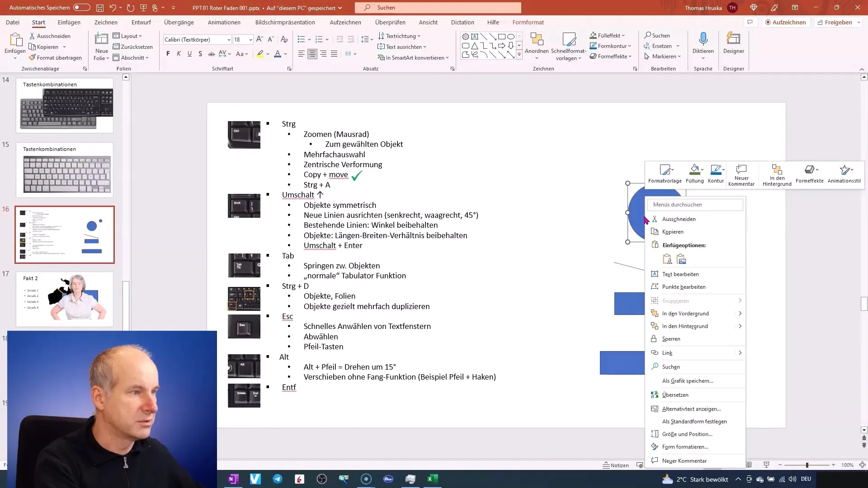Open Überprüfen tab in ribbon
Viewport: 868px width, 488px height.
click(x=390, y=22)
